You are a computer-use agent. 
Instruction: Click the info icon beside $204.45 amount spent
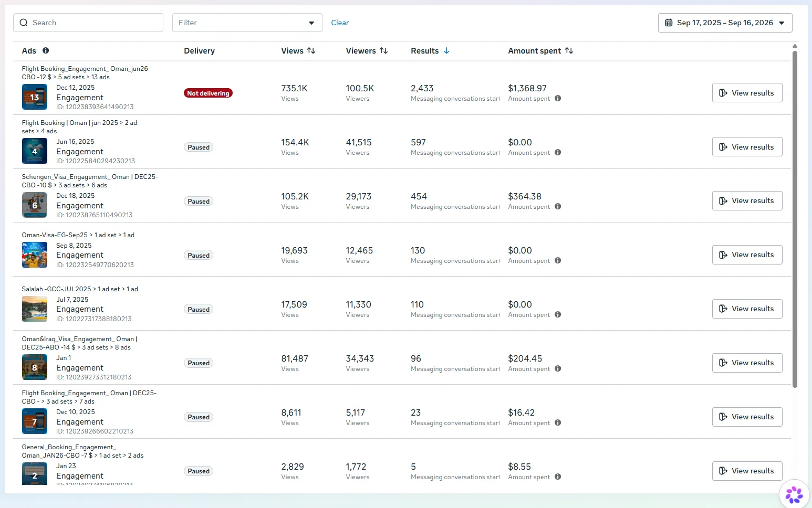tap(558, 368)
